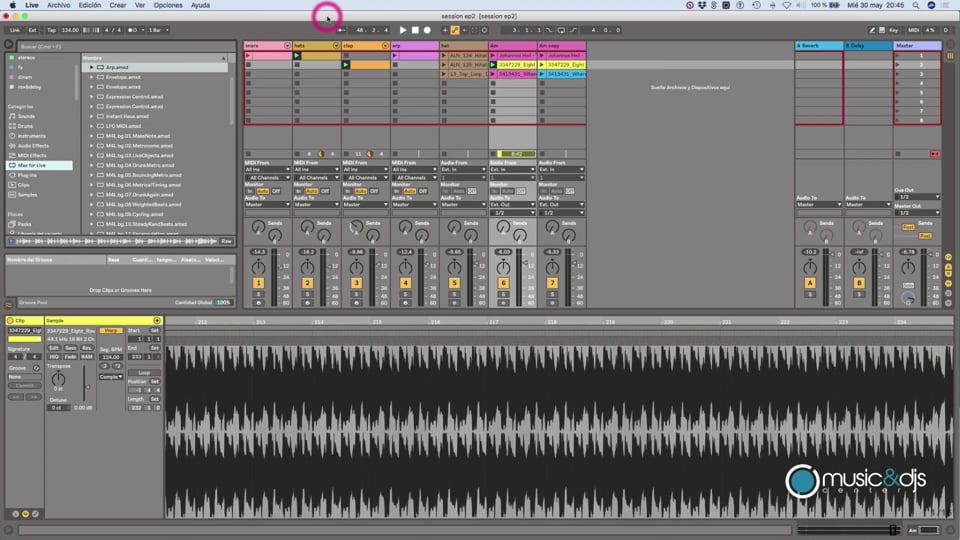Solo track 2 with its S button
Image resolution: width=960 pixels, height=540 pixels.
coord(307,294)
